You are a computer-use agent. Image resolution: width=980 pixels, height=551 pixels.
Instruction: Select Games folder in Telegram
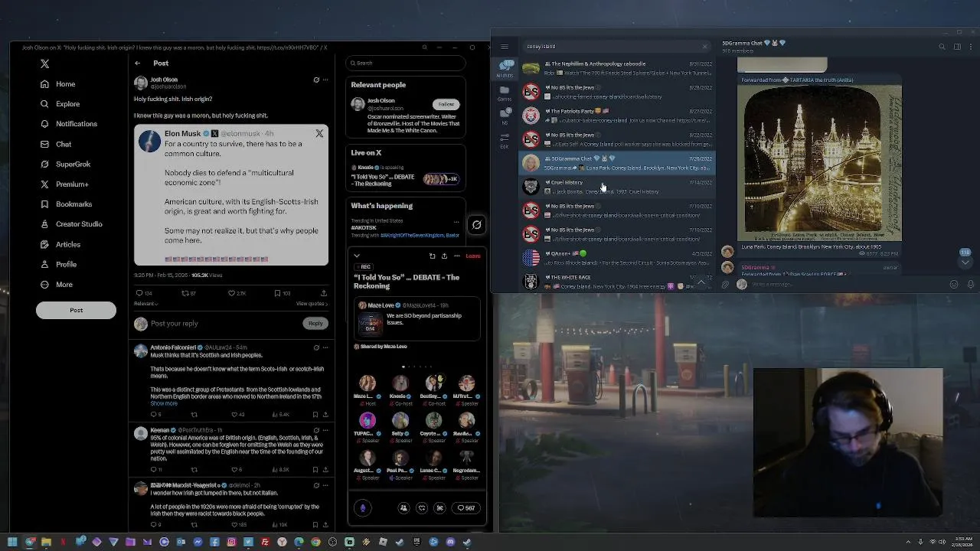click(505, 93)
